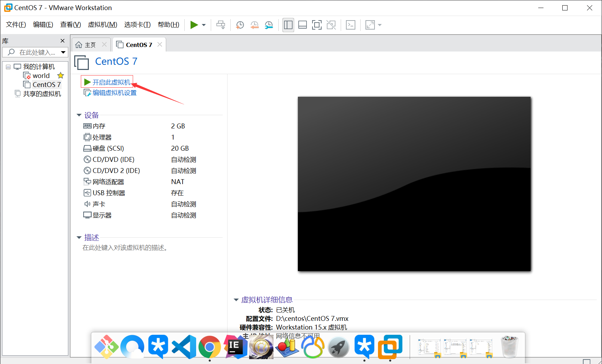Toggle the library sidebar view button
The image size is (602, 364).
(288, 25)
